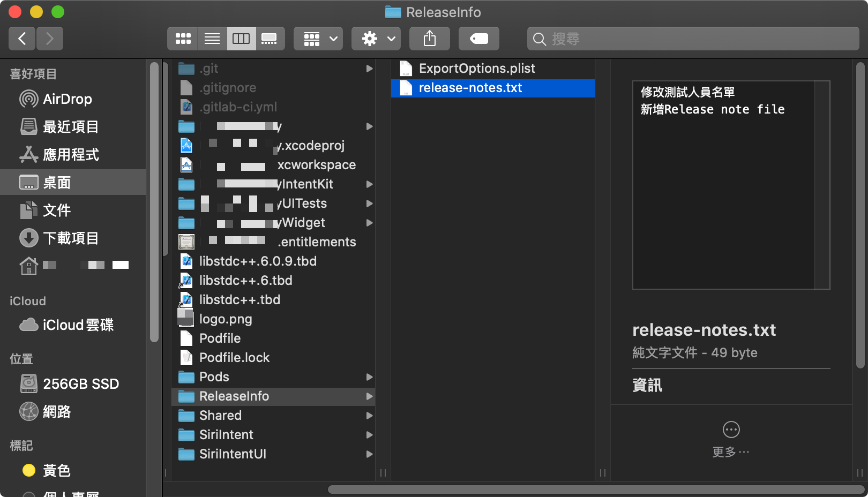Screen dimensions: 868x497
Task: Click the horizontal scrollbar at bottom
Action: pos(596,490)
